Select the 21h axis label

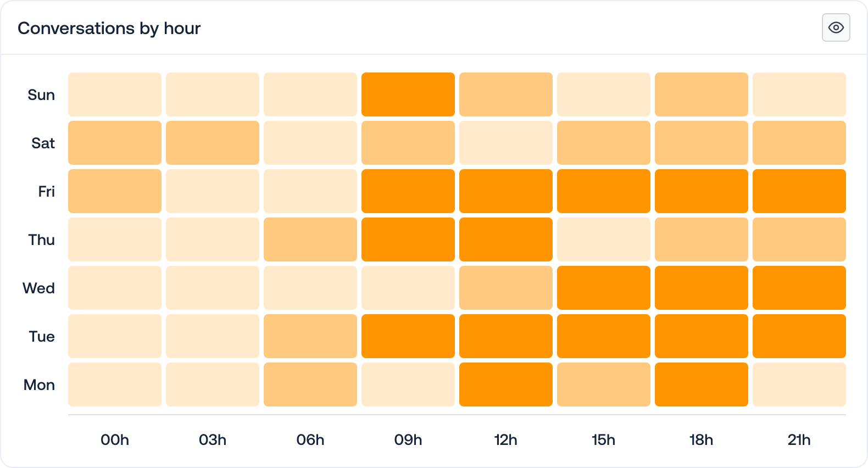[798, 439]
